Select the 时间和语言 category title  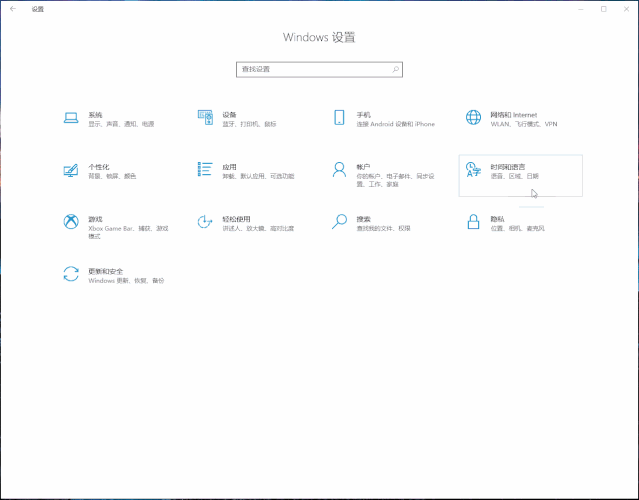coord(508,167)
